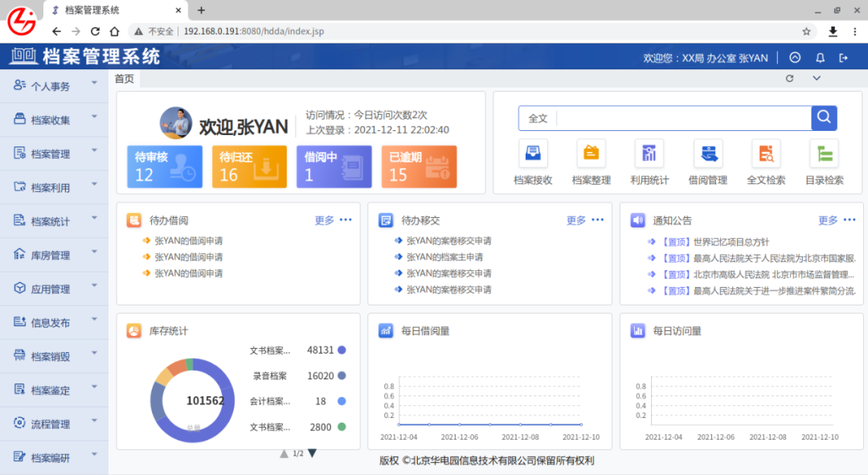
Task: Click 更多 in the 待办借阅 panel
Action: 325,220
